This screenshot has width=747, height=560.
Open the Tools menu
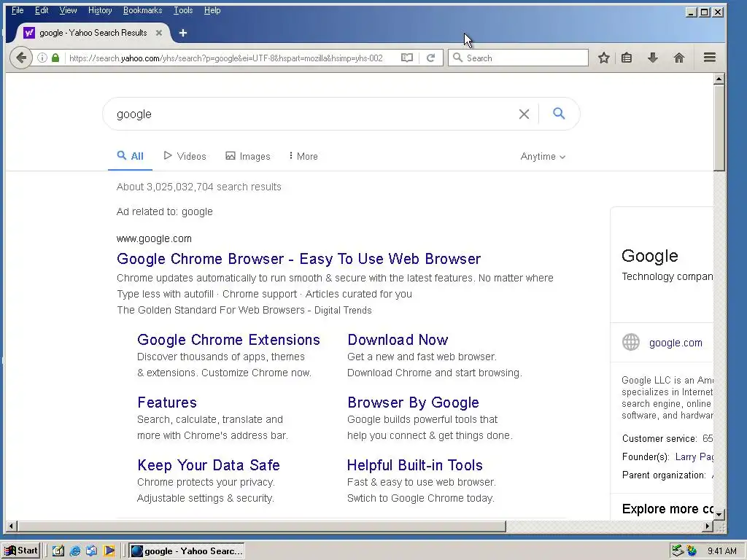[x=183, y=10]
